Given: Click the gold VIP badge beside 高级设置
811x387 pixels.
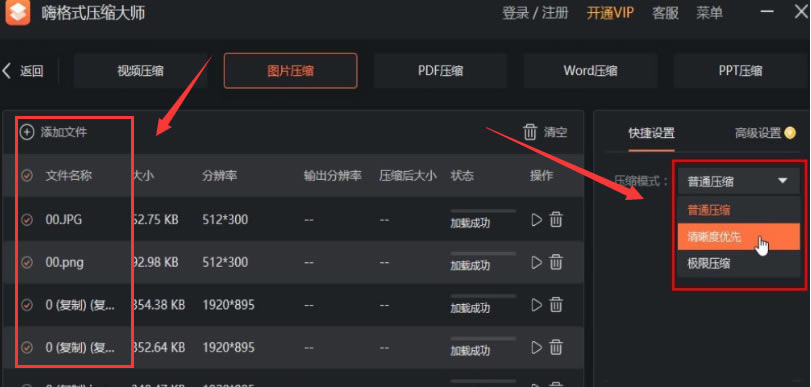Looking at the screenshot, I should pos(790,133).
